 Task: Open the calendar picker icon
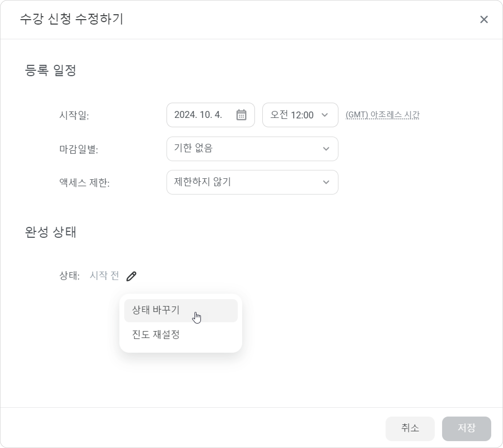[x=241, y=115]
